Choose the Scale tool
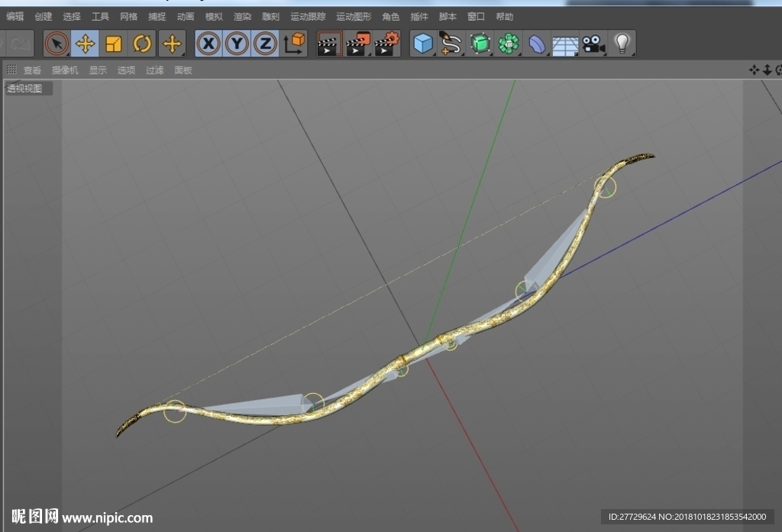The width and height of the screenshot is (782, 532). tap(114, 44)
